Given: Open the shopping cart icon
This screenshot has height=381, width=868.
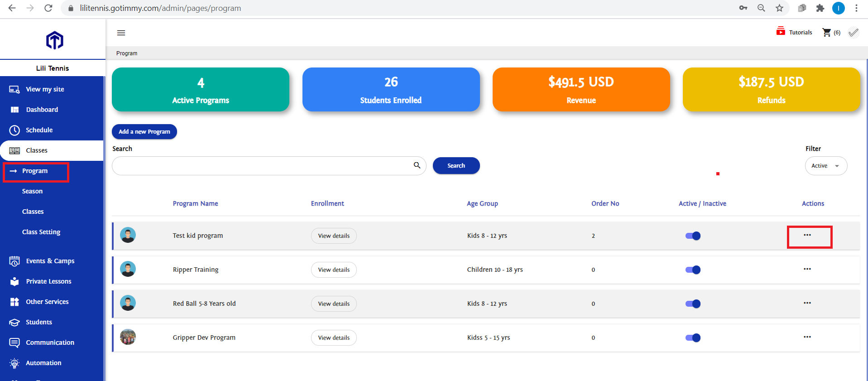Looking at the screenshot, I should 827,32.
